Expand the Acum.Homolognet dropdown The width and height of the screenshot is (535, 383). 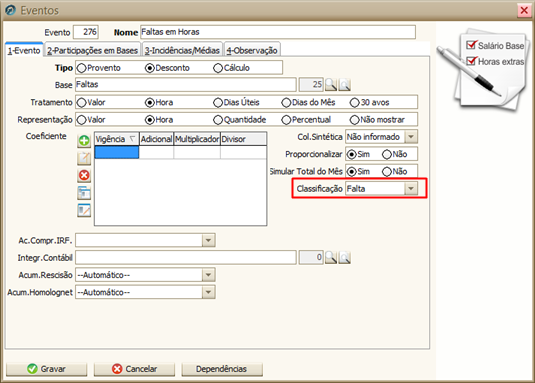coord(208,292)
